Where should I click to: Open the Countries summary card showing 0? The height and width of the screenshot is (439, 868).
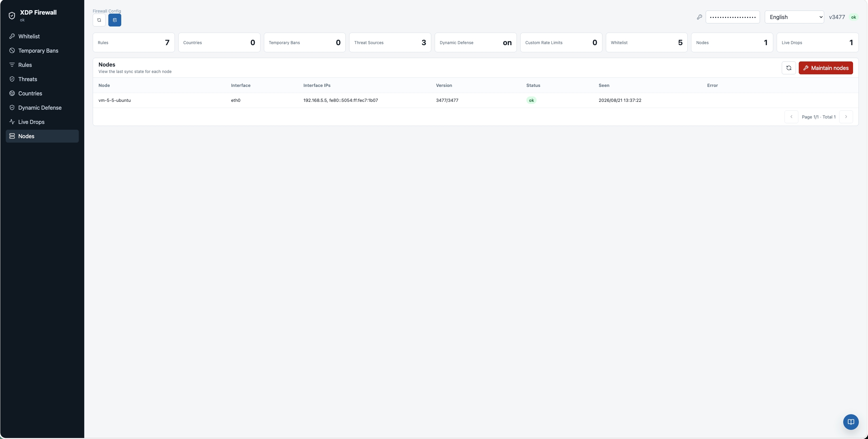[219, 42]
